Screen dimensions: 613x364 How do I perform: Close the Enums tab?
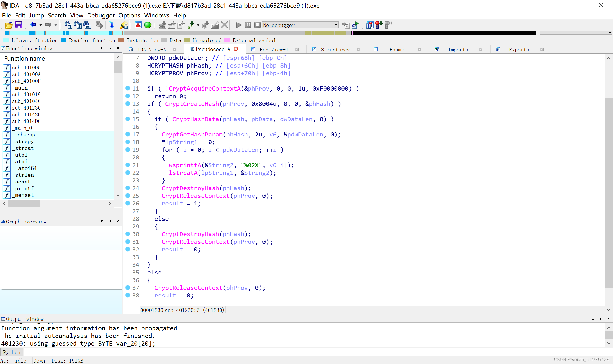click(x=420, y=50)
